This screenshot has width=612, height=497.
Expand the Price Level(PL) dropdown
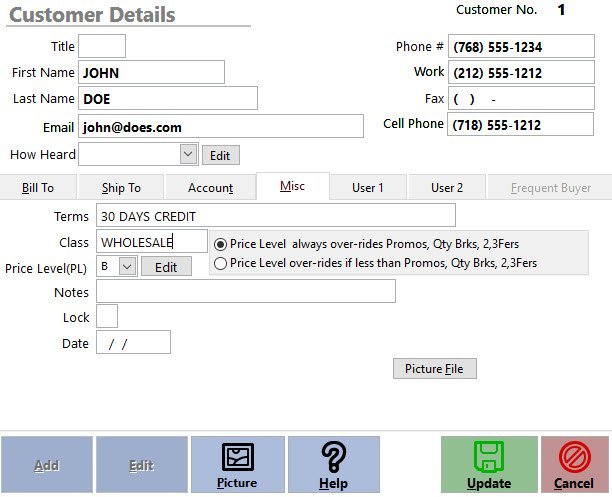[127, 267]
